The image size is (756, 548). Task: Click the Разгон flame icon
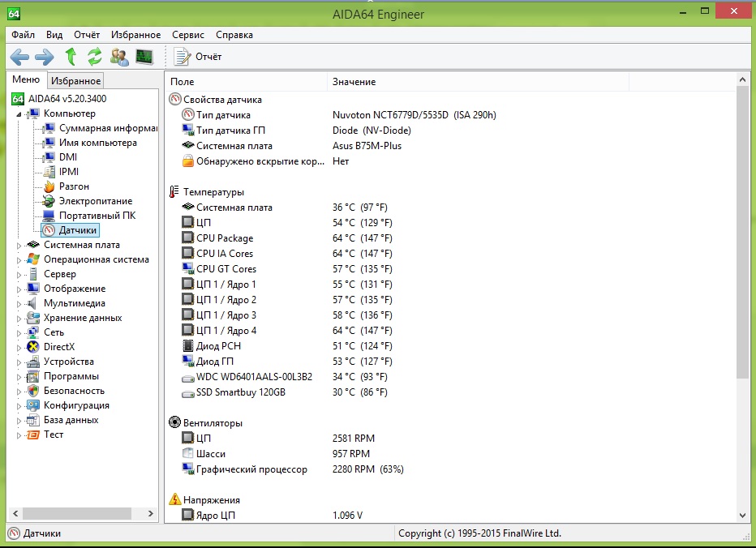[x=49, y=186]
